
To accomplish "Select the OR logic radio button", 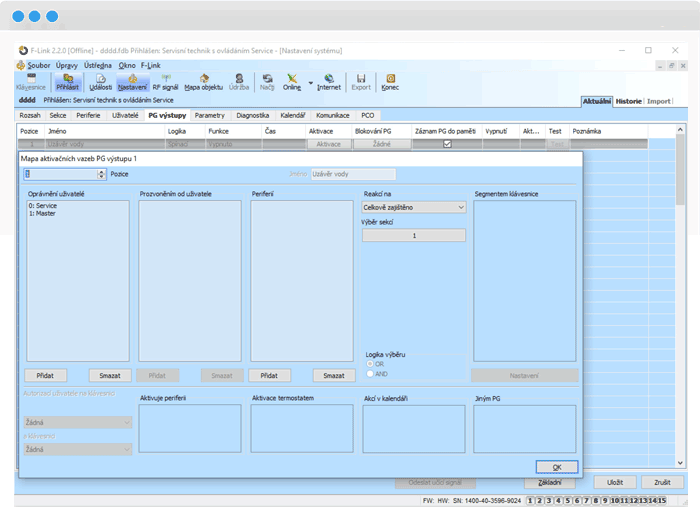I will (370, 363).
